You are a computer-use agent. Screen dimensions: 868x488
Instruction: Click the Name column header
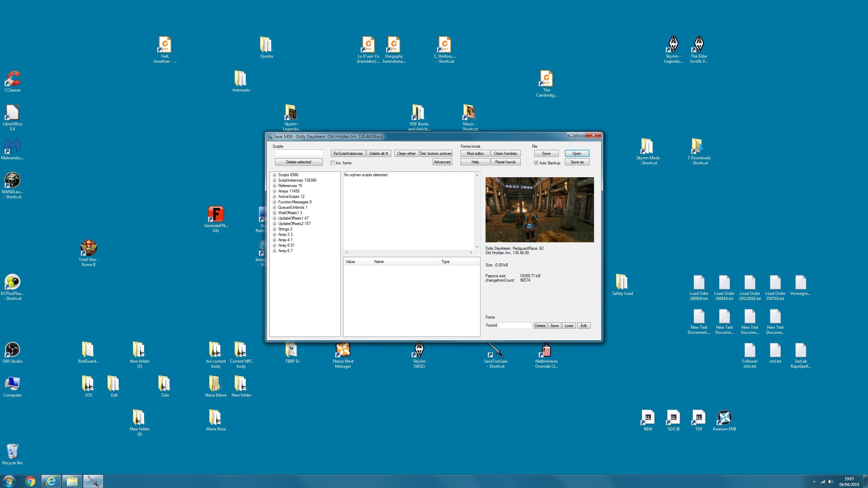tap(405, 262)
